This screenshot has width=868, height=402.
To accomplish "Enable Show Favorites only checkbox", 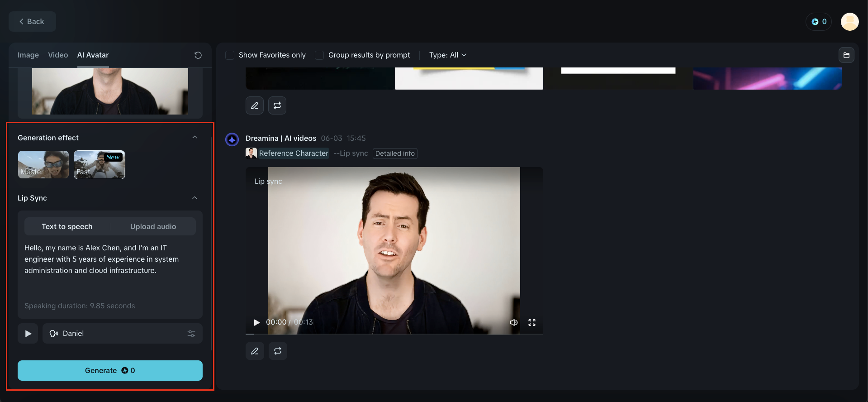I will (x=230, y=55).
